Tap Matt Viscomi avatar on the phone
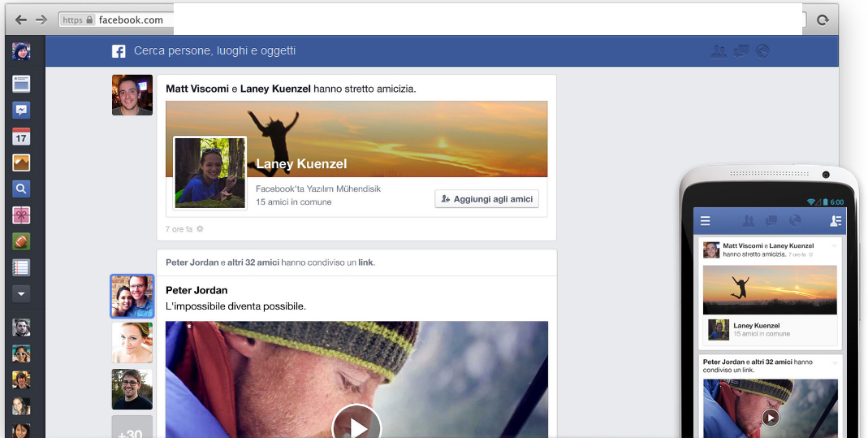 (711, 249)
